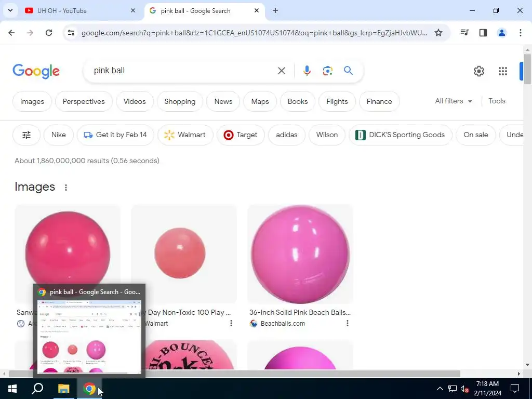Click the muted volume tray icon
This screenshot has height=399, width=532.
pos(464,389)
